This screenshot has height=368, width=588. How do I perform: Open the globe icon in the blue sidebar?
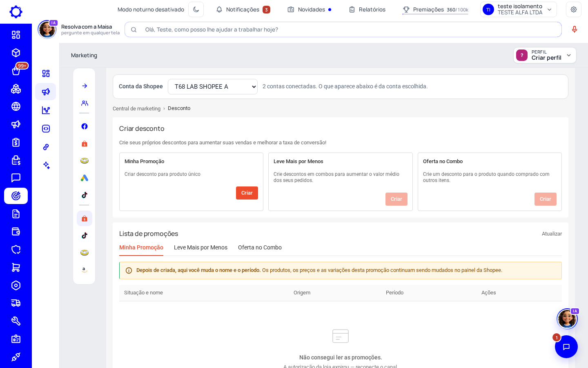point(16,106)
